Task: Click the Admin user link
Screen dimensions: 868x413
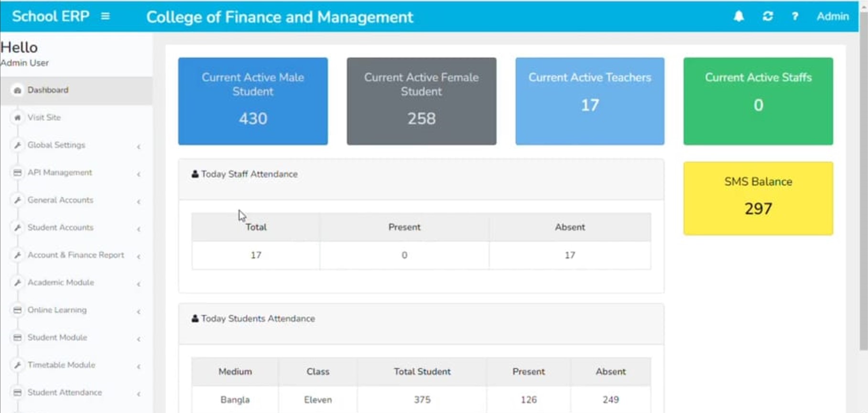Action: pyautogui.click(x=832, y=16)
